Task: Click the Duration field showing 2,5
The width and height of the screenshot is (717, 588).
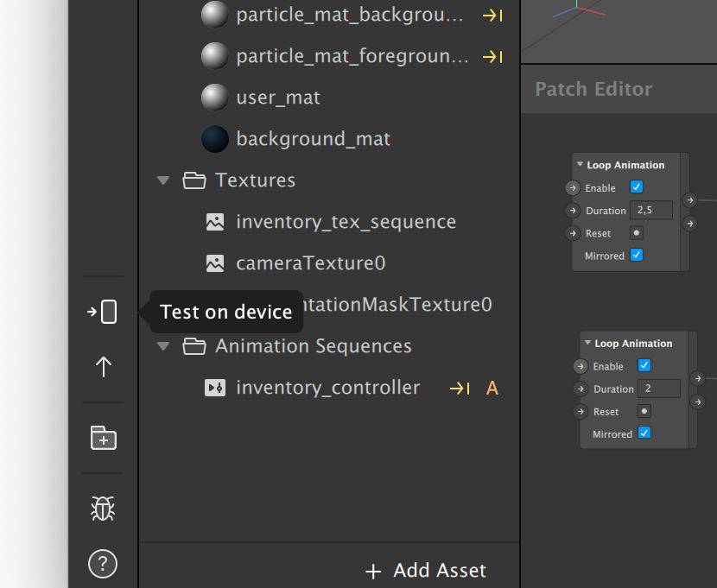Action: coord(654,210)
